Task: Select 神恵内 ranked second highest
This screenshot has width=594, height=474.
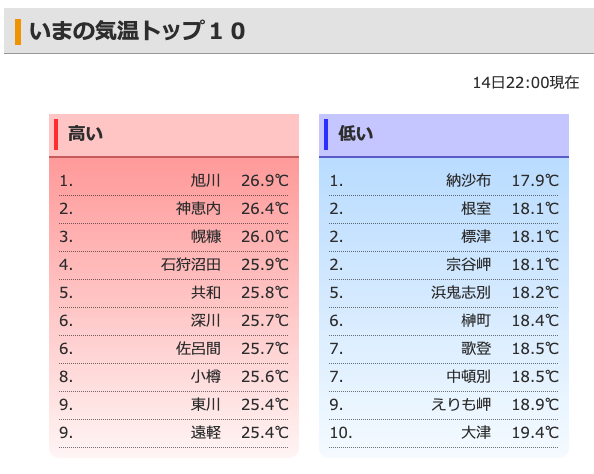Action: click(x=198, y=209)
